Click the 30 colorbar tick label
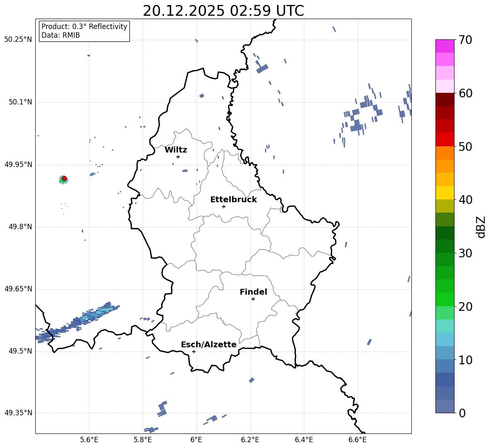491x448 pixels. (465, 253)
